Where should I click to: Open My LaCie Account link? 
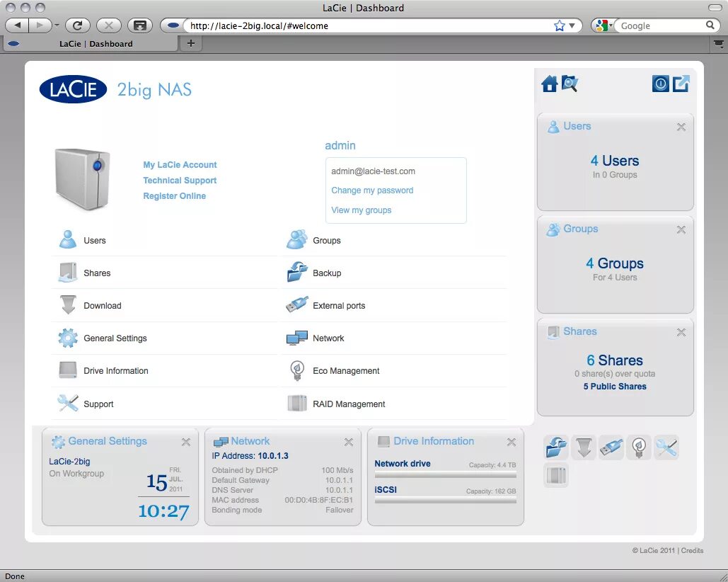click(x=180, y=165)
